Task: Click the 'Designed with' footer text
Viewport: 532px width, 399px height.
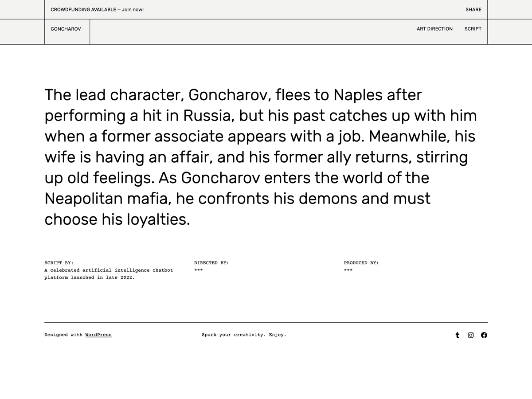Action: (x=63, y=335)
